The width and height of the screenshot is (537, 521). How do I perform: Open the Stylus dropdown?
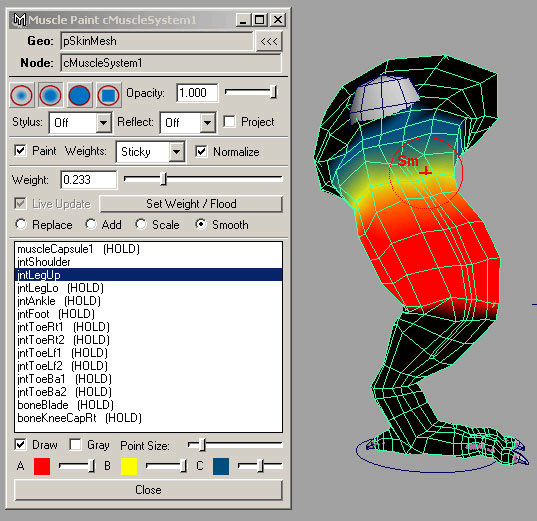(80, 122)
